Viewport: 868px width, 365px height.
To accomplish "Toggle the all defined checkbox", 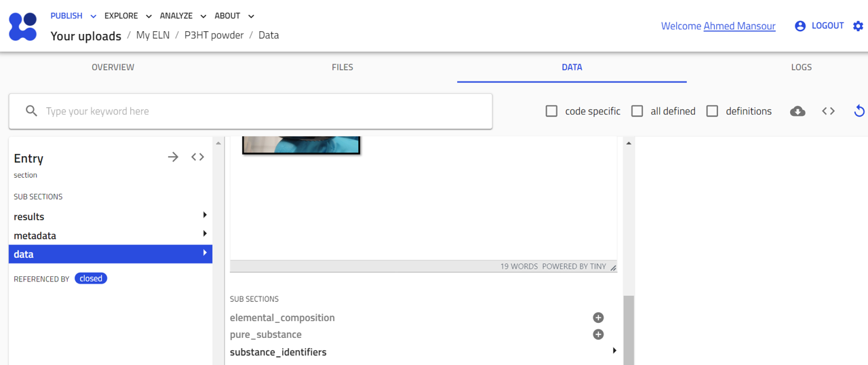I will click(637, 111).
